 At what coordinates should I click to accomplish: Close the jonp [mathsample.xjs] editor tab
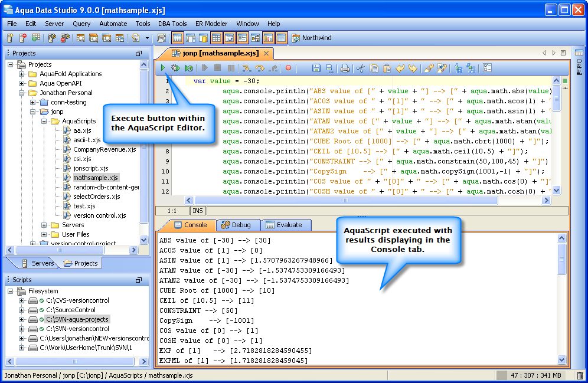pos(266,53)
